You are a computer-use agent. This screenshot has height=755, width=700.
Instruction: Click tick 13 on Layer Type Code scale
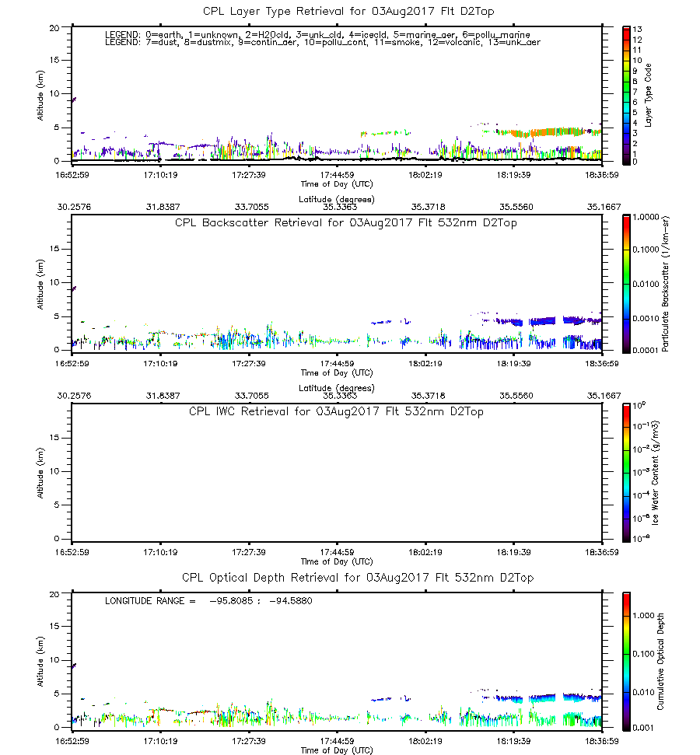pos(637,30)
